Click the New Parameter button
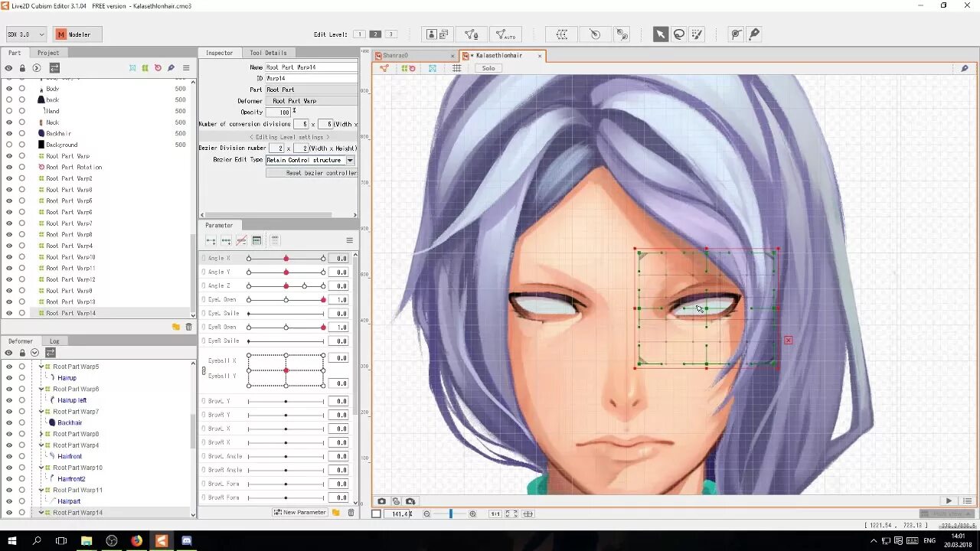980x551 pixels. (x=300, y=513)
